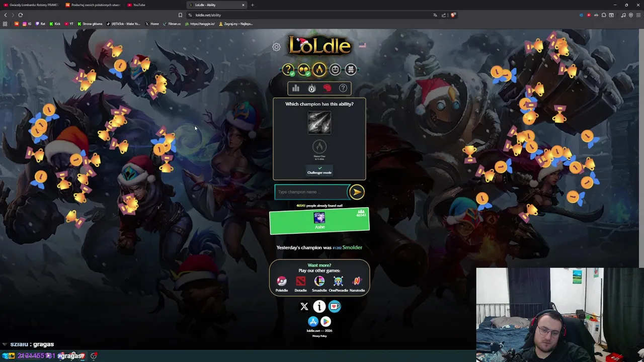The image size is (644, 362).
Task: Open the LoLdle settings gear
Action: coord(276,47)
